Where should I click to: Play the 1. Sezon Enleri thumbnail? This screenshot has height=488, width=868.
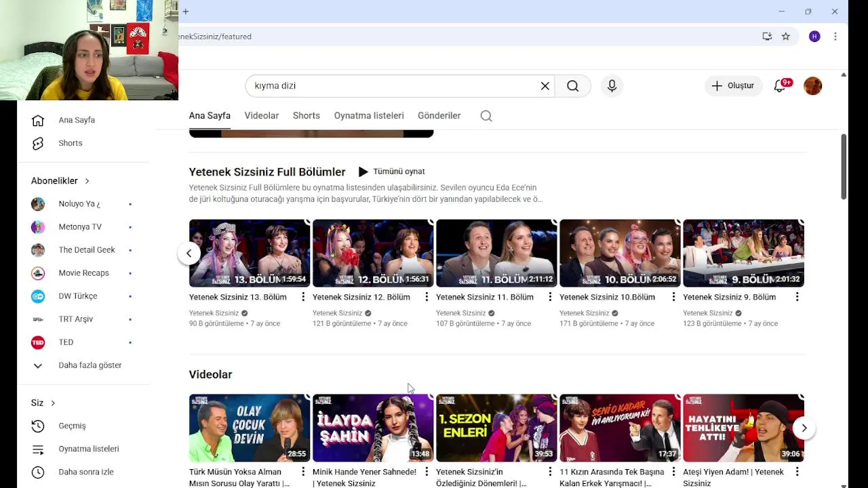pos(496,428)
